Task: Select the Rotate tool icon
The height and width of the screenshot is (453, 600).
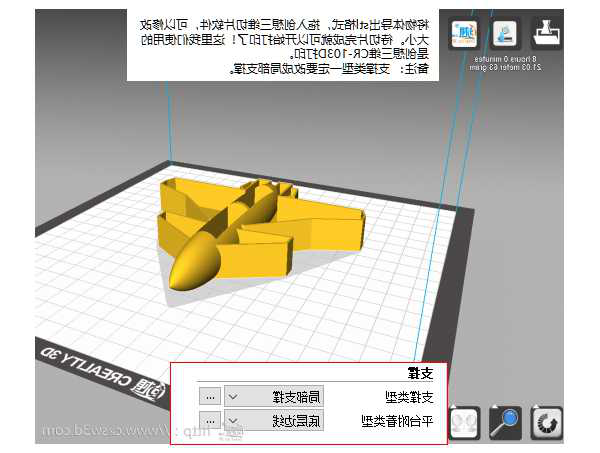Action: pyautogui.click(x=546, y=423)
